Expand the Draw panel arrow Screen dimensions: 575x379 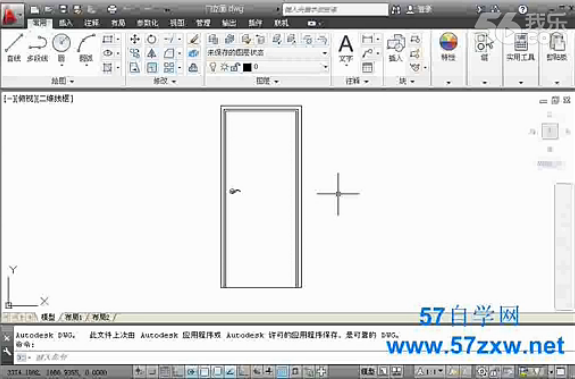pyautogui.click(x=72, y=81)
